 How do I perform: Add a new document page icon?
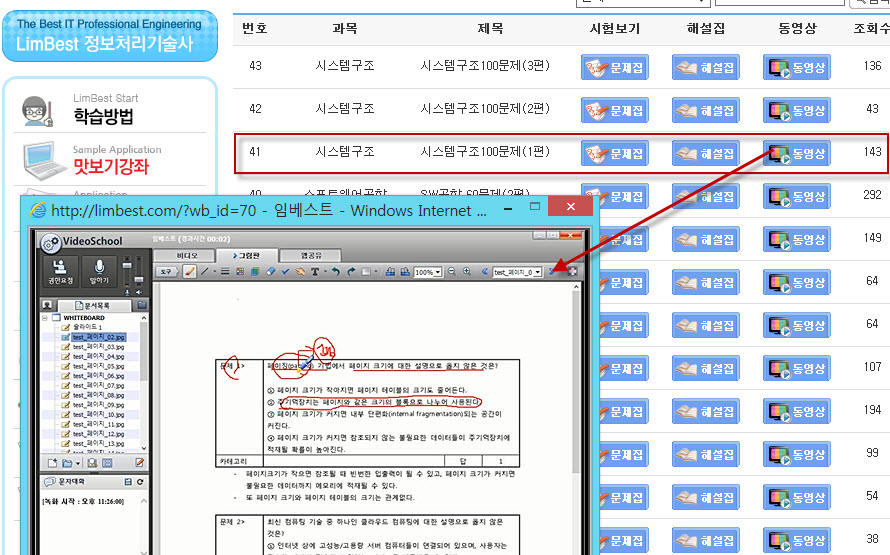pos(52,463)
